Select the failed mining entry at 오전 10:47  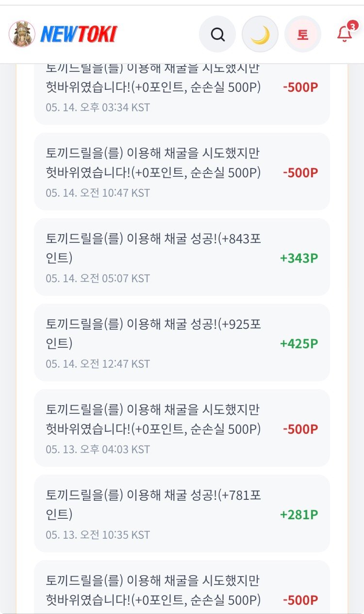(182, 171)
